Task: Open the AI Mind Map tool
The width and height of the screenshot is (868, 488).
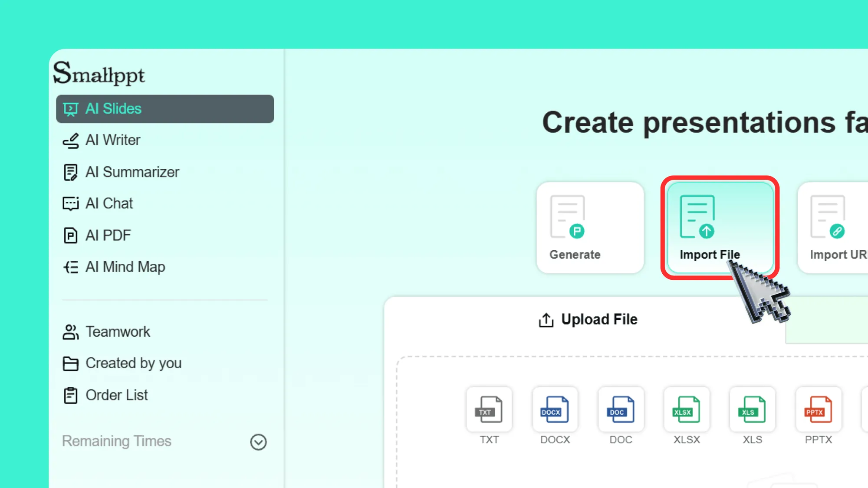Action: 125,267
